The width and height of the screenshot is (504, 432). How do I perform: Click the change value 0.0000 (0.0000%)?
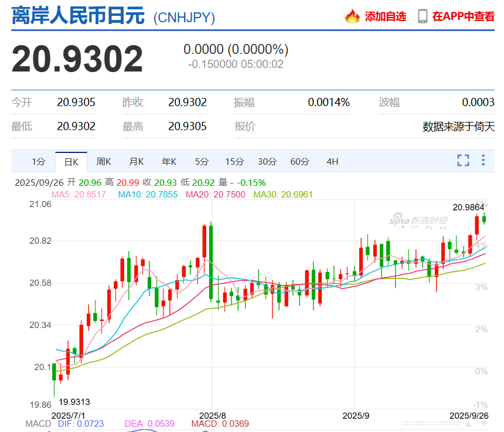[236, 49]
